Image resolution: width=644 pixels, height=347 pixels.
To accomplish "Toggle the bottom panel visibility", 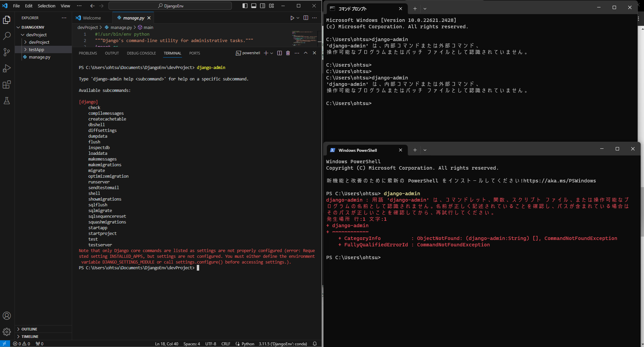I will coord(254,6).
